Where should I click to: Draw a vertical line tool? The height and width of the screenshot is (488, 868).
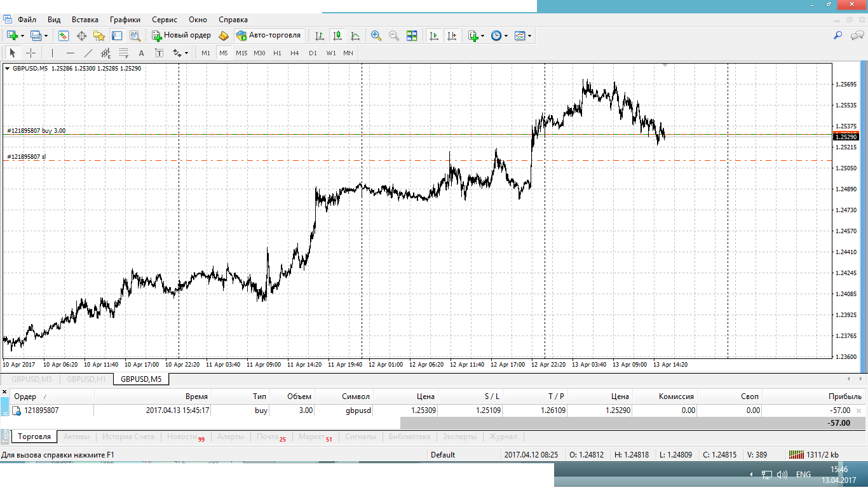[x=52, y=53]
